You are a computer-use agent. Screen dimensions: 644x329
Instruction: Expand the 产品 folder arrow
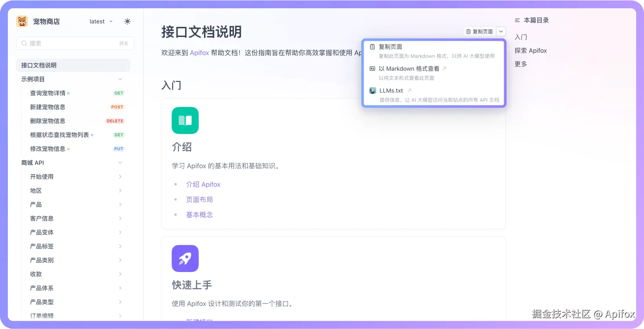click(120, 205)
